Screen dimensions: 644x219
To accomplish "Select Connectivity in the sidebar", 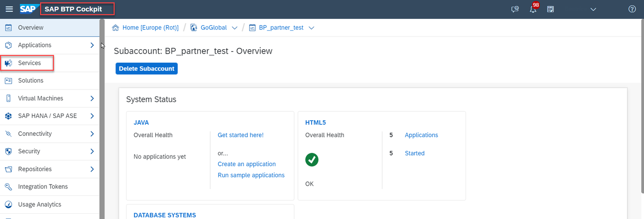I will point(50,134).
